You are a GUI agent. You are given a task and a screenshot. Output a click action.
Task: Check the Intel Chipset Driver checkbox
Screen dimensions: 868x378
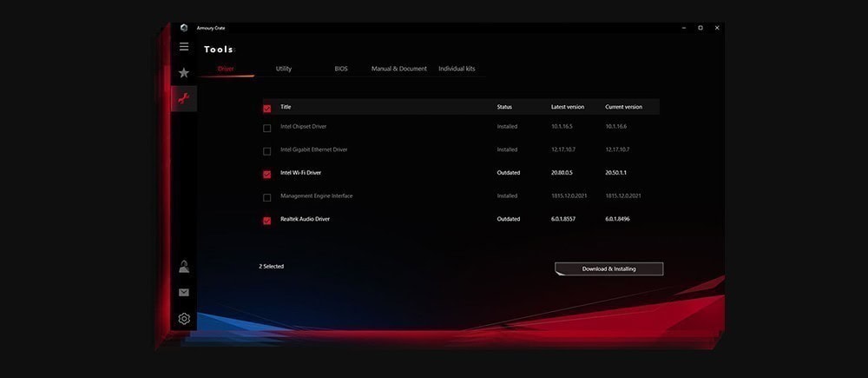(266, 128)
